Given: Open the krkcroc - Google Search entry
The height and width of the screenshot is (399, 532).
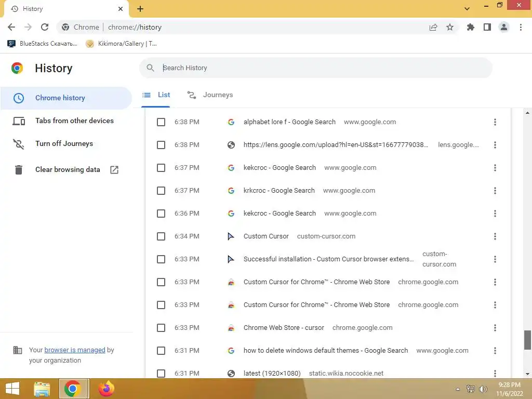Looking at the screenshot, I should 279,191.
